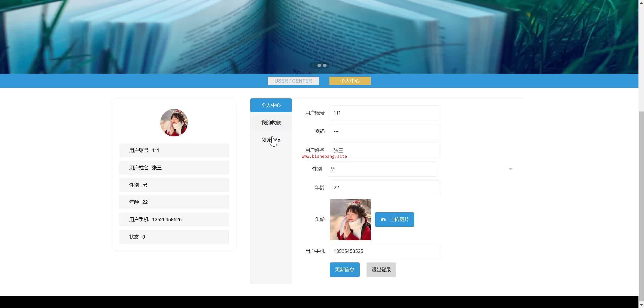Select the second carousel indicator dot

click(x=319, y=65)
